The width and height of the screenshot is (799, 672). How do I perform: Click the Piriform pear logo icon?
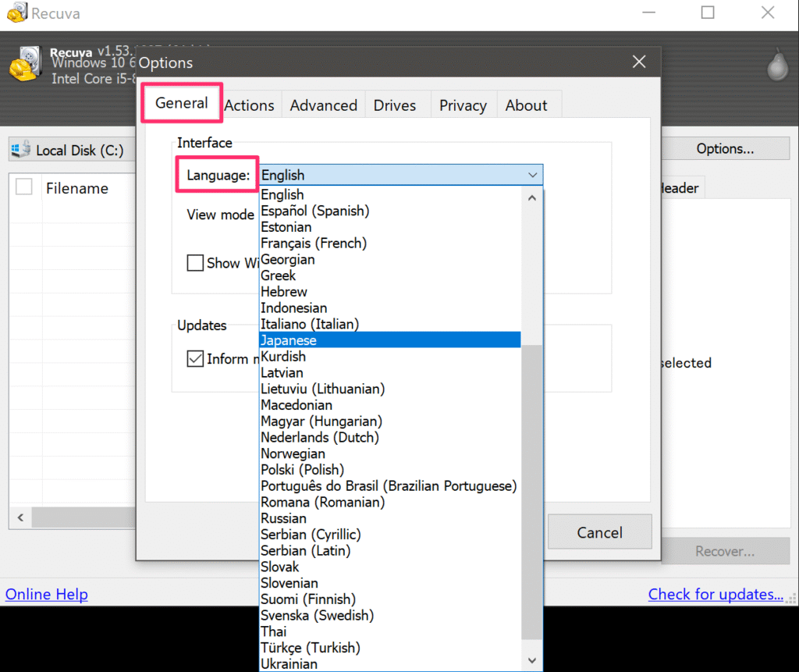click(x=778, y=65)
